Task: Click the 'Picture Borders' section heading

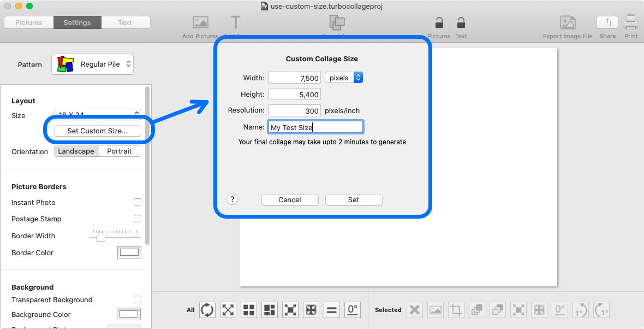Action: click(39, 187)
